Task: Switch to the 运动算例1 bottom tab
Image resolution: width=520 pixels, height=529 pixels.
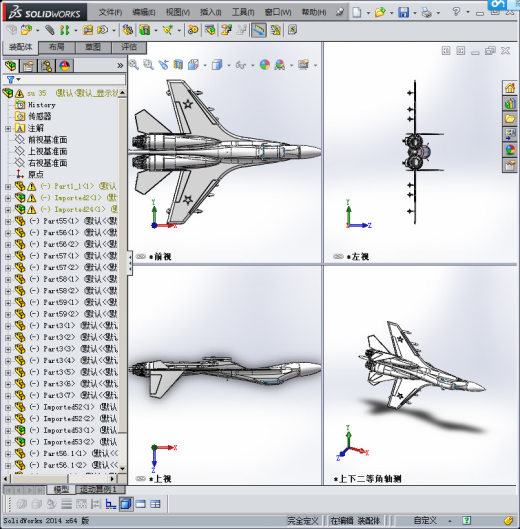Action: (100, 489)
